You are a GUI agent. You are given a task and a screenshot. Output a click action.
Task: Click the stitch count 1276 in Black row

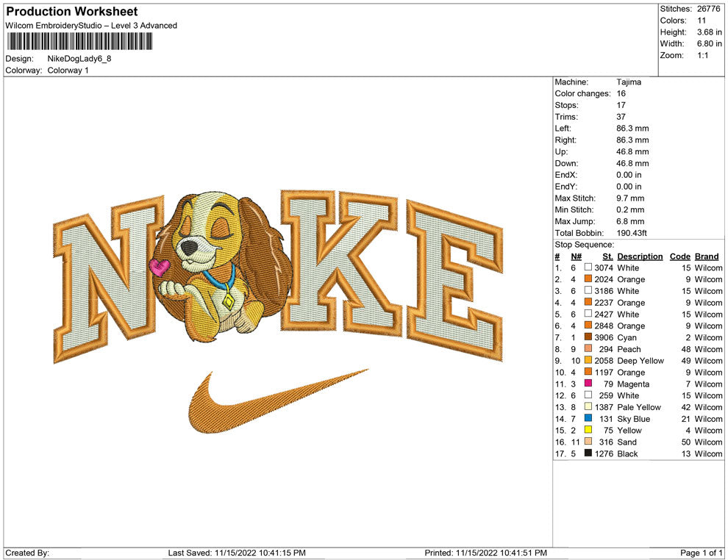[x=604, y=453]
